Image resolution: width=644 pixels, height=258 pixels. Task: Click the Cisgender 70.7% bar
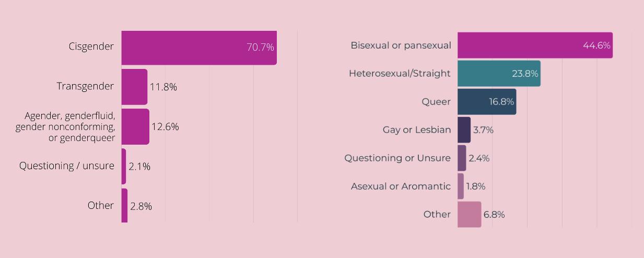coord(199,48)
